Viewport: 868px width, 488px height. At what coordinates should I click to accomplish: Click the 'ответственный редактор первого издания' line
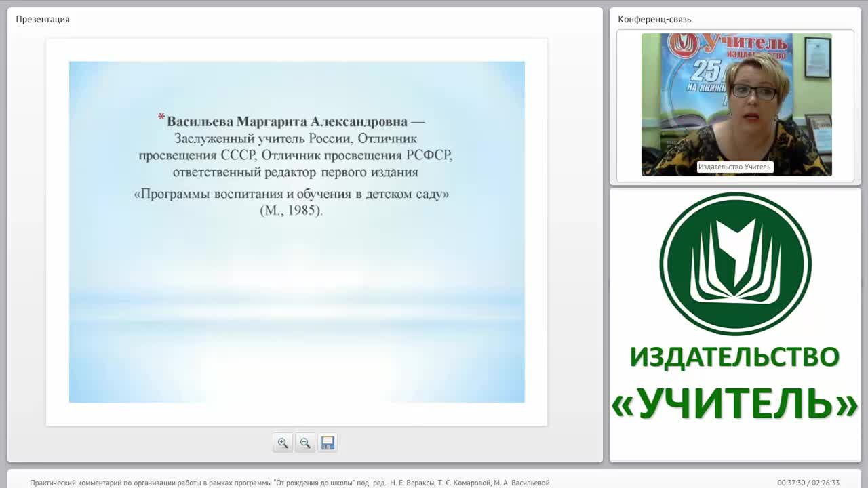coord(296,171)
